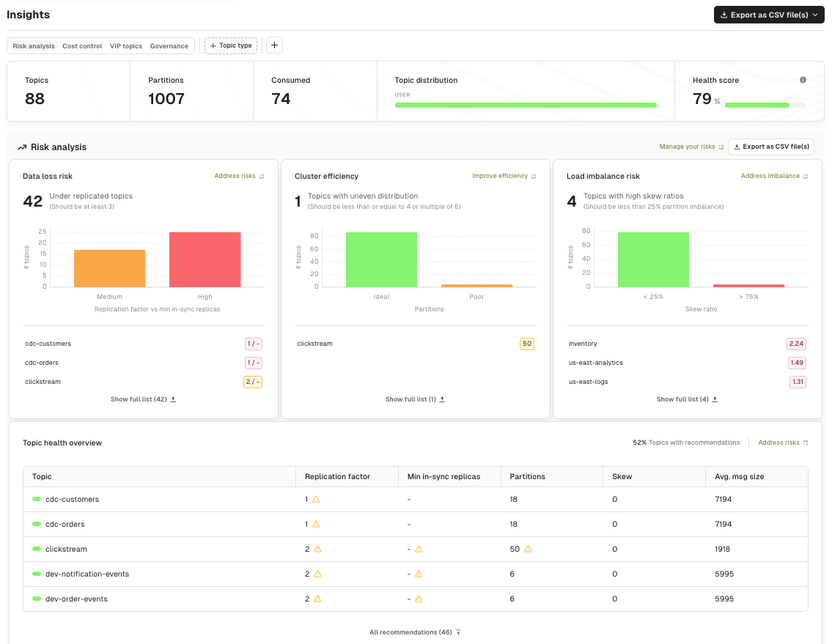Enable the VIP topics filter chip
This screenshot has width=832, height=644.
point(125,45)
